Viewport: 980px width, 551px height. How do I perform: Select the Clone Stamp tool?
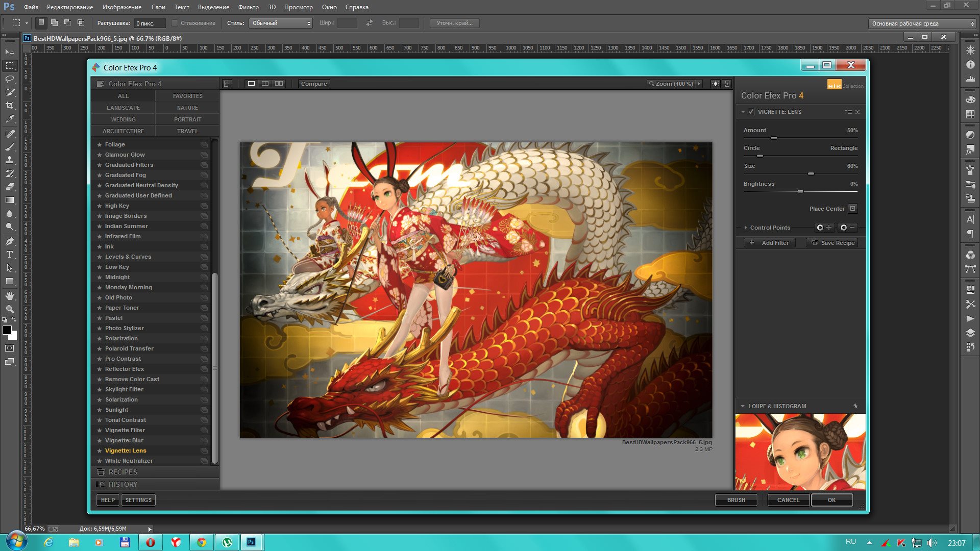click(x=10, y=160)
